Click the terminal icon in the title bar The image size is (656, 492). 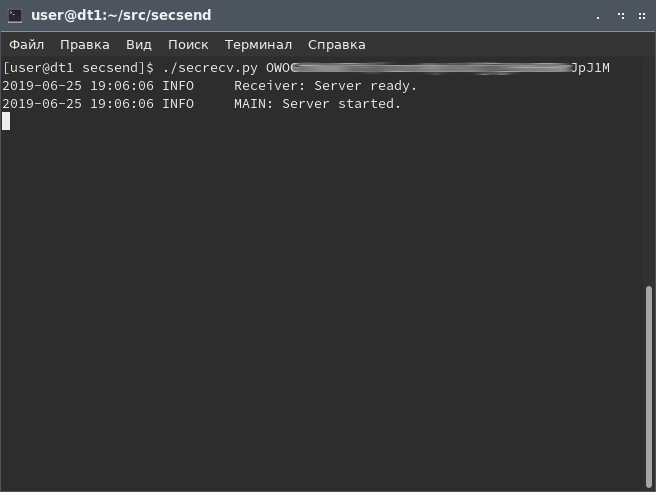pyautogui.click(x=15, y=15)
